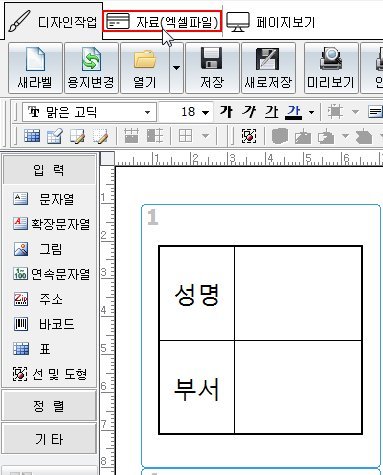Select the 성명 table cell
Viewport: 383px width, 475px height.
(x=197, y=294)
